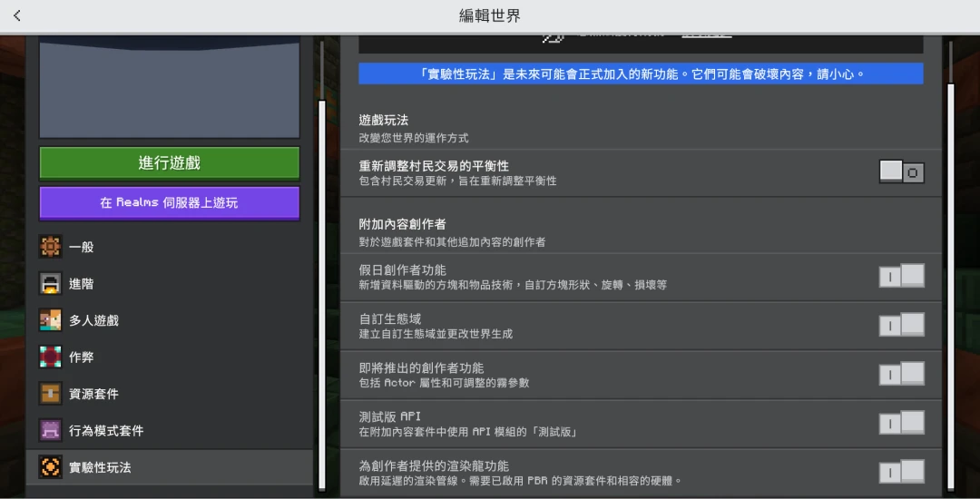Click the back arrow in title bar

[x=17, y=16]
